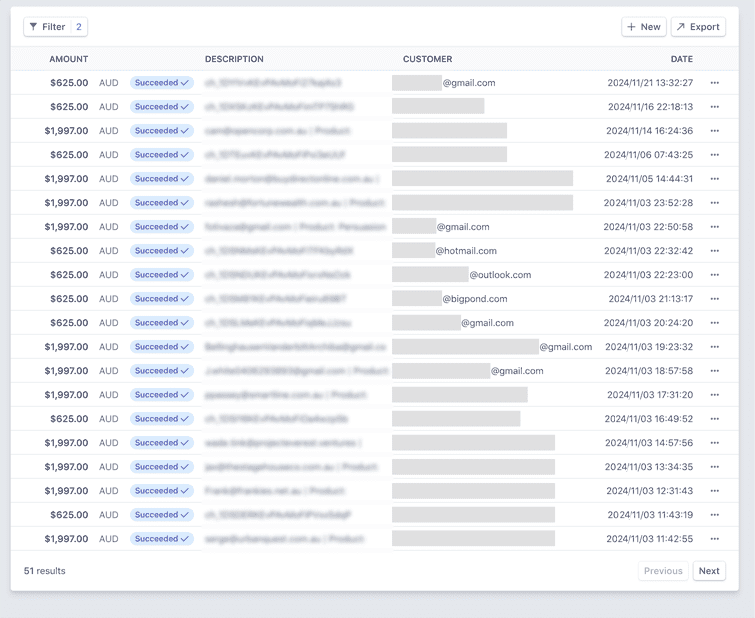Image resolution: width=755 pixels, height=618 pixels.
Task: Click the DATE column header
Action: 682,59
